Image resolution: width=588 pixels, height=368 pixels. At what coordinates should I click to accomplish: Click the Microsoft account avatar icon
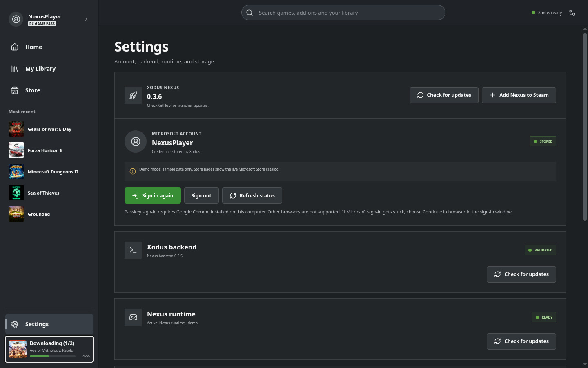pos(136,141)
